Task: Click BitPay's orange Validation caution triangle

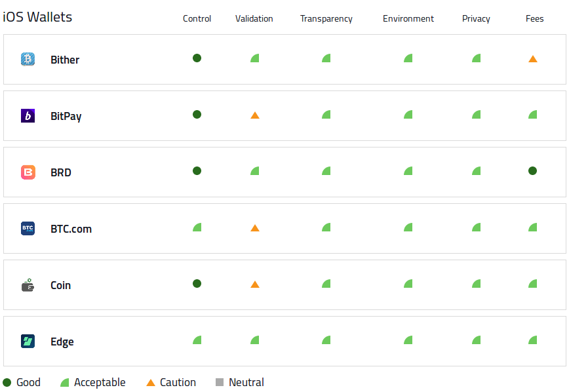Action: point(255,115)
